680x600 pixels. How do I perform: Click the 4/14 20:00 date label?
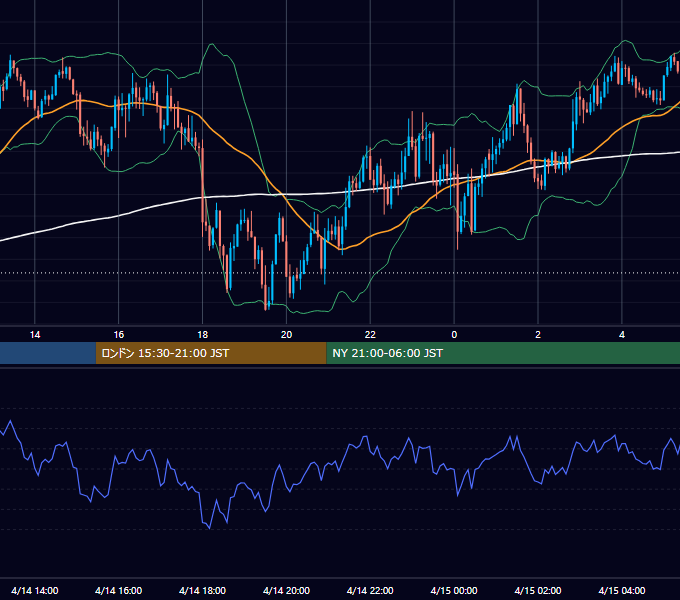[286, 590]
